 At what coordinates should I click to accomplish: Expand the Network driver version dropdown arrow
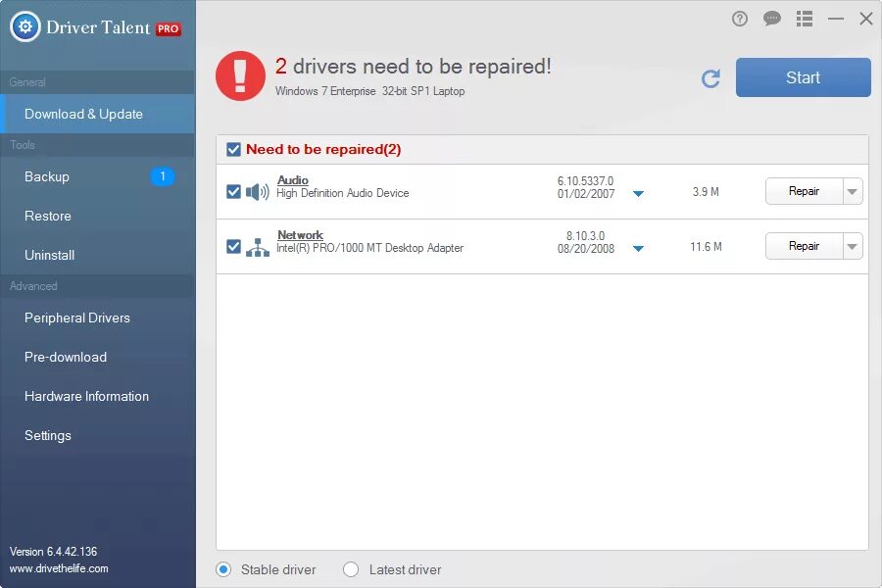tap(638, 248)
